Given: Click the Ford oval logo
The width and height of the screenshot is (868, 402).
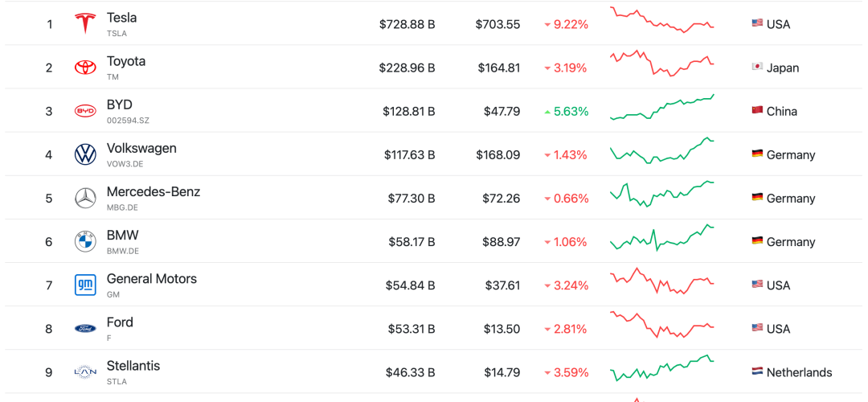Looking at the screenshot, I should (x=85, y=329).
